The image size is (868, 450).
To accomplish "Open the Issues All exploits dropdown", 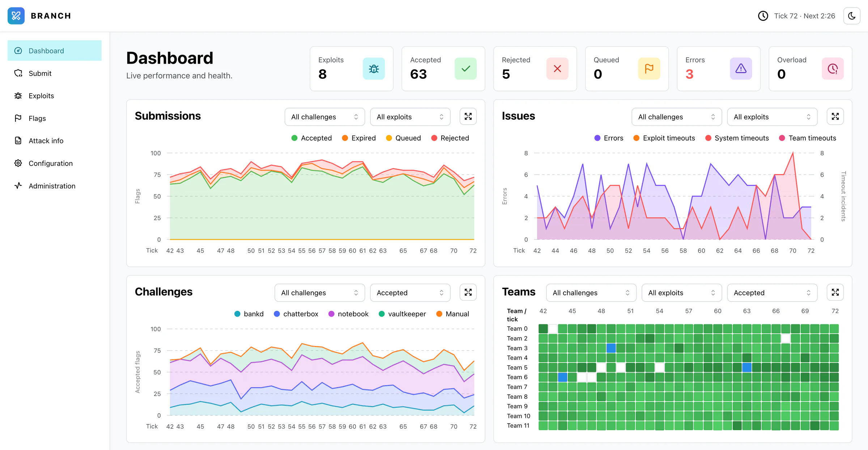I will [772, 117].
